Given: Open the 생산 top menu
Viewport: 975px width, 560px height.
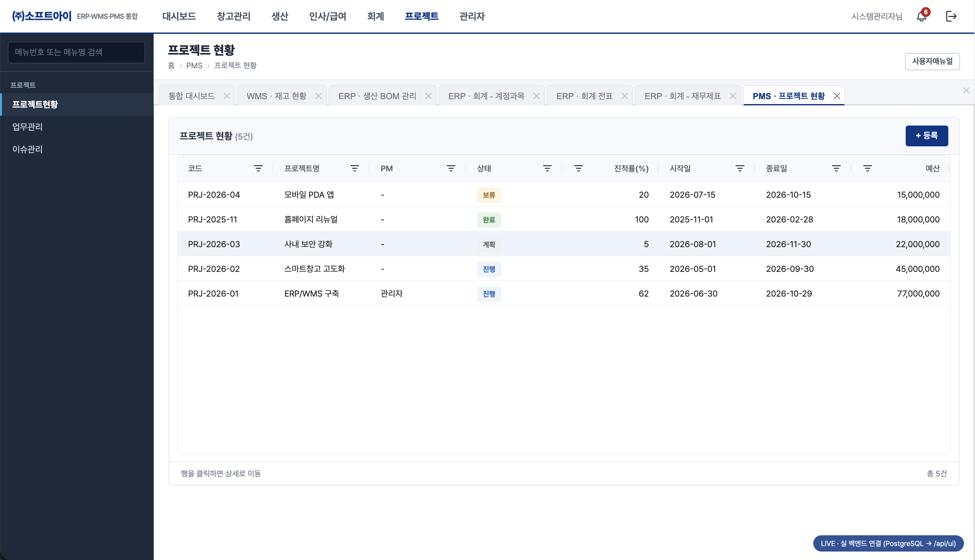Looking at the screenshot, I should point(280,16).
